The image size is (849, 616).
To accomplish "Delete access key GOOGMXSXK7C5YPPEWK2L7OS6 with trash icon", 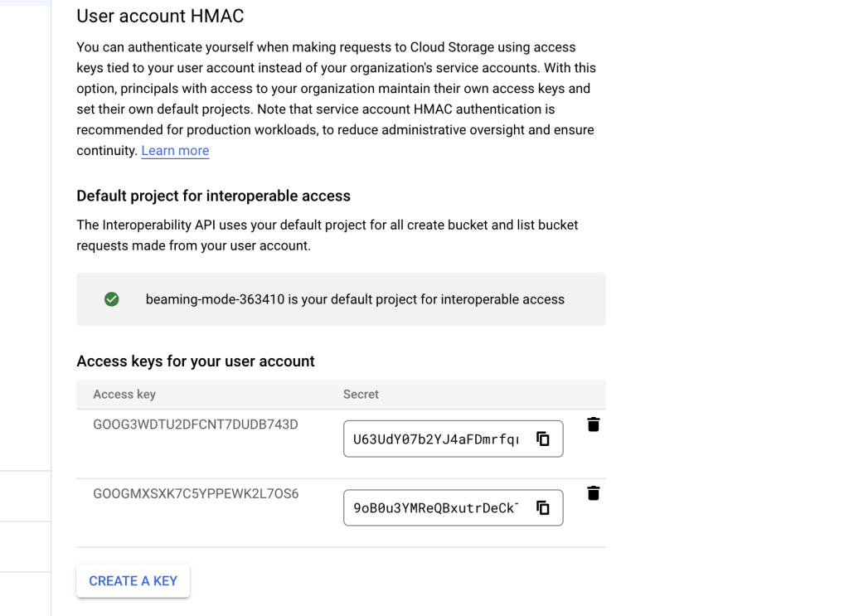I will 594,493.
